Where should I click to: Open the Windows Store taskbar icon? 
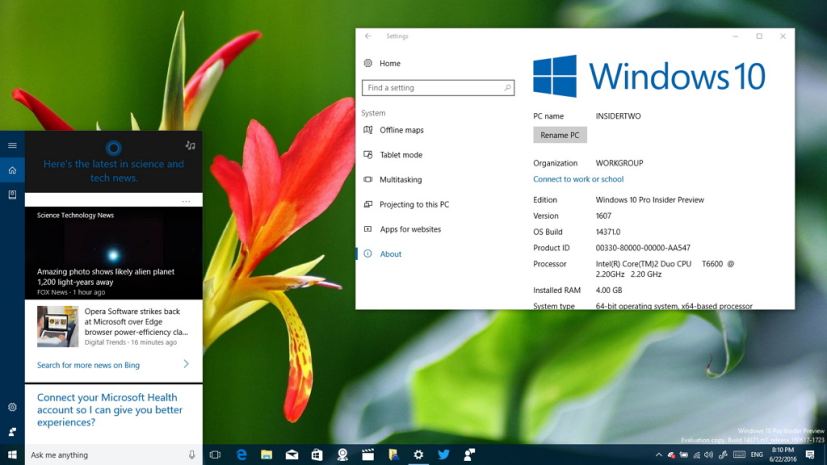click(317, 454)
